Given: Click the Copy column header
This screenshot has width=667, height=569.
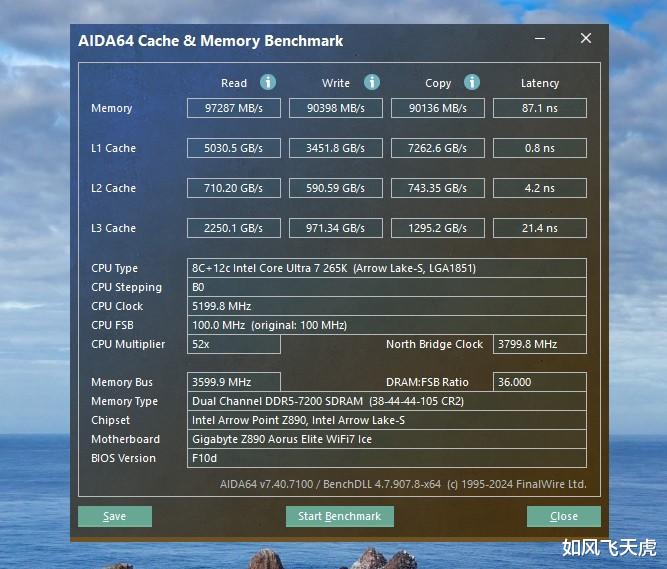Looking at the screenshot, I should [438, 83].
